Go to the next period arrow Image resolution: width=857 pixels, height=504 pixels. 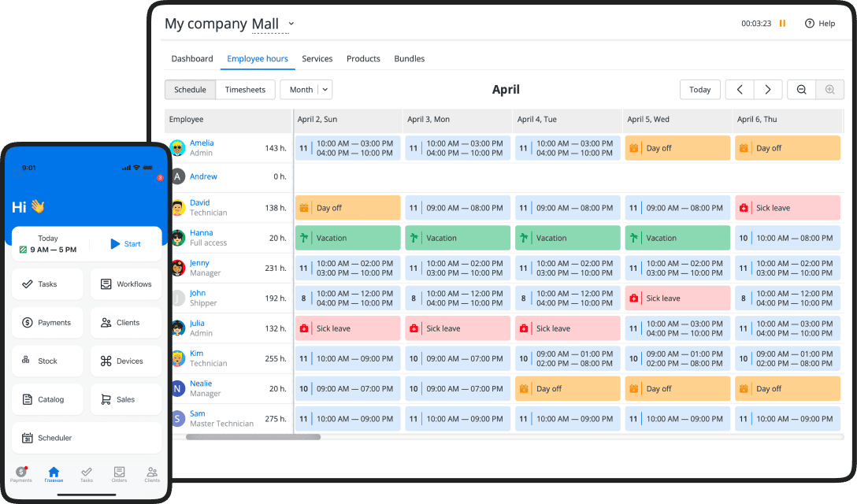pos(768,90)
